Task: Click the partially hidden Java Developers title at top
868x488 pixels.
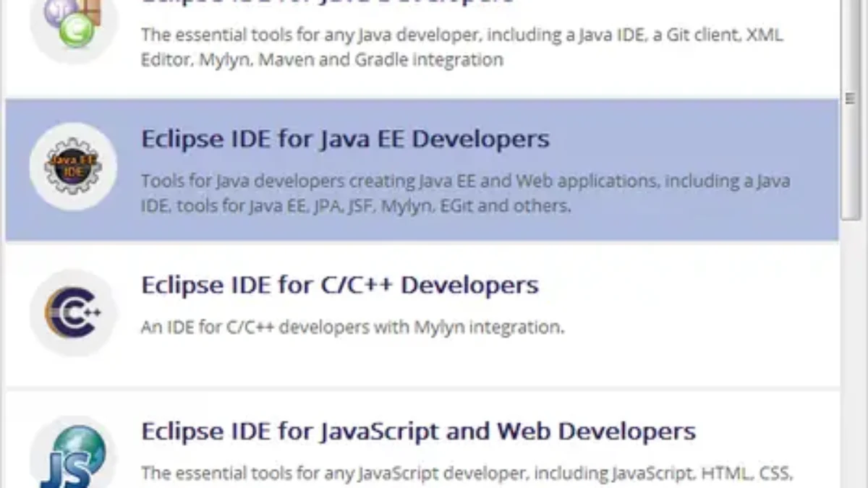Action: [x=327, y=3]
